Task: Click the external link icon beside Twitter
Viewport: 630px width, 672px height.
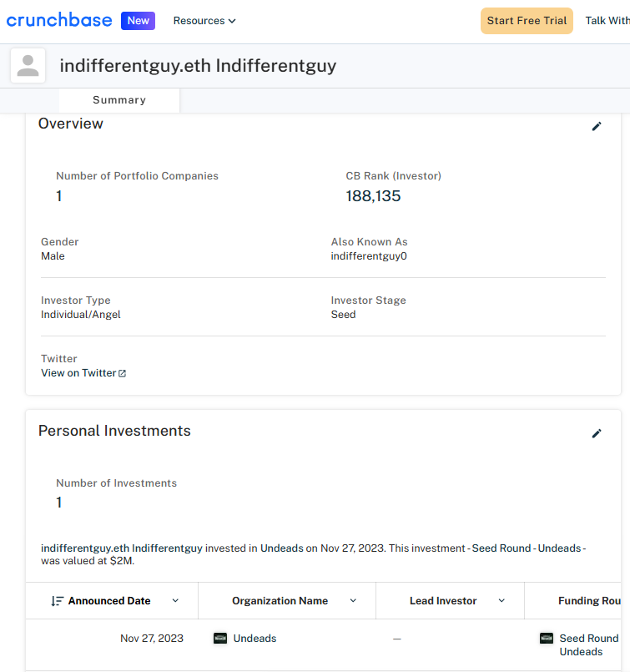Action: click(123, 374)
